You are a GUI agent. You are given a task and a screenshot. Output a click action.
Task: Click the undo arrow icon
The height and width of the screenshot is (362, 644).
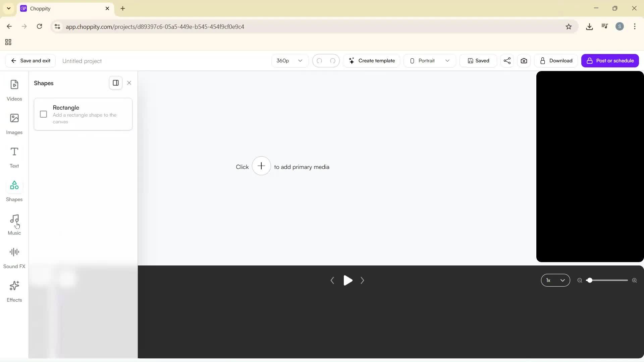[320, 61]
